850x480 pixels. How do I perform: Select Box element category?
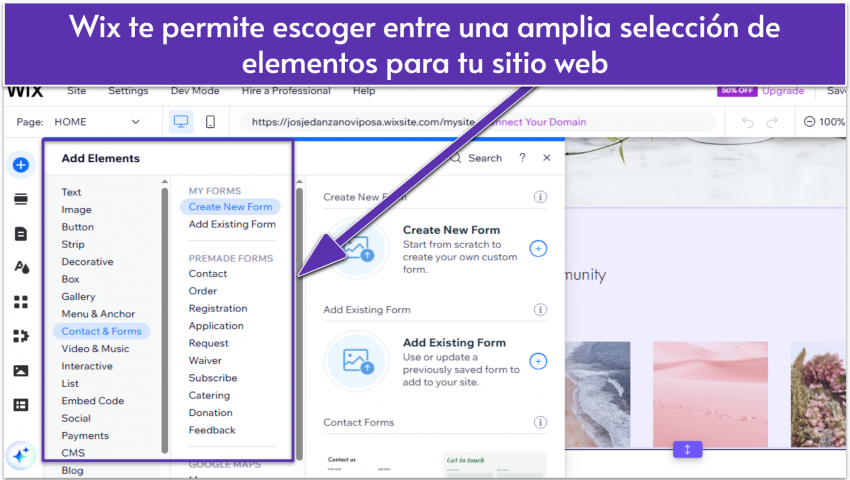(x=70, y=279)
